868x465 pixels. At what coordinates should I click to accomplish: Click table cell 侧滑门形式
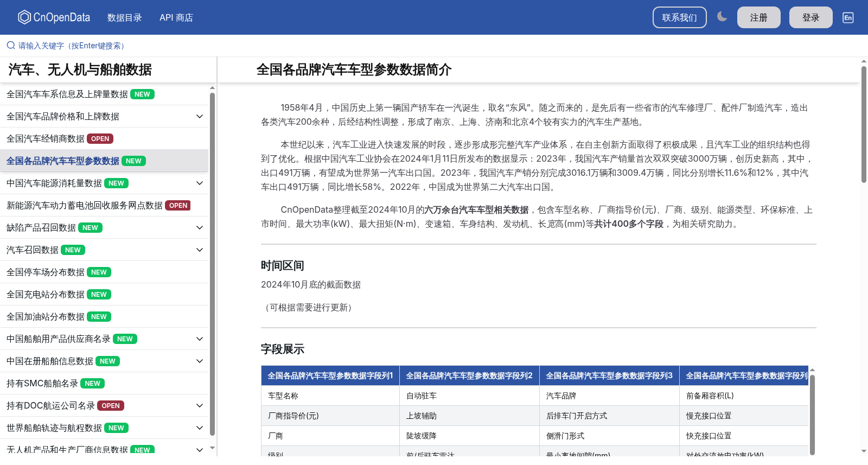[609, 436]
